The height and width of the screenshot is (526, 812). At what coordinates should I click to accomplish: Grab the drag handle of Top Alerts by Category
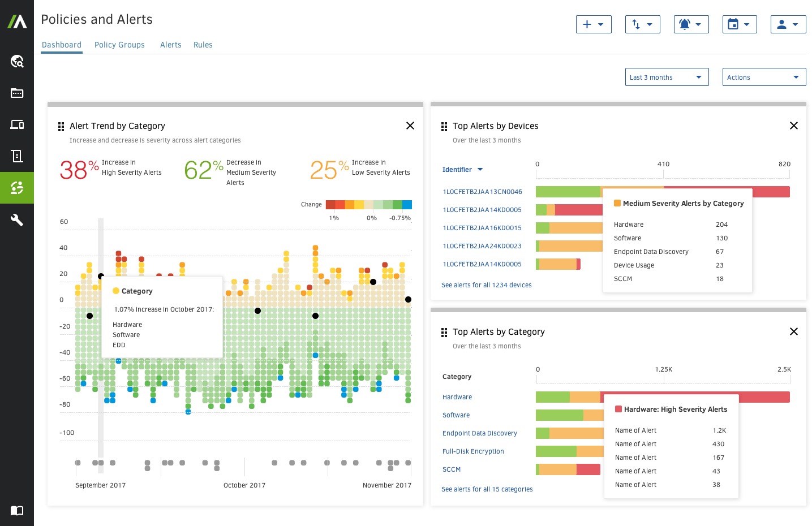click(444, 332)
